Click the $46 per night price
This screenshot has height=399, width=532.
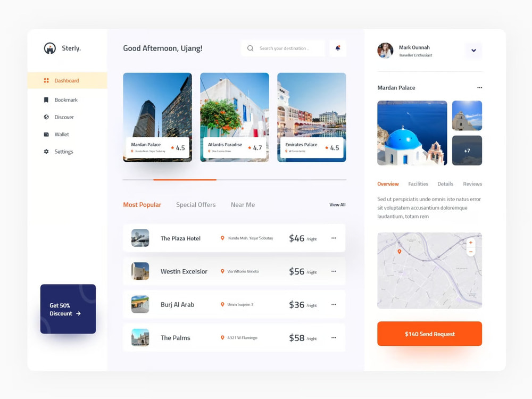303,238
